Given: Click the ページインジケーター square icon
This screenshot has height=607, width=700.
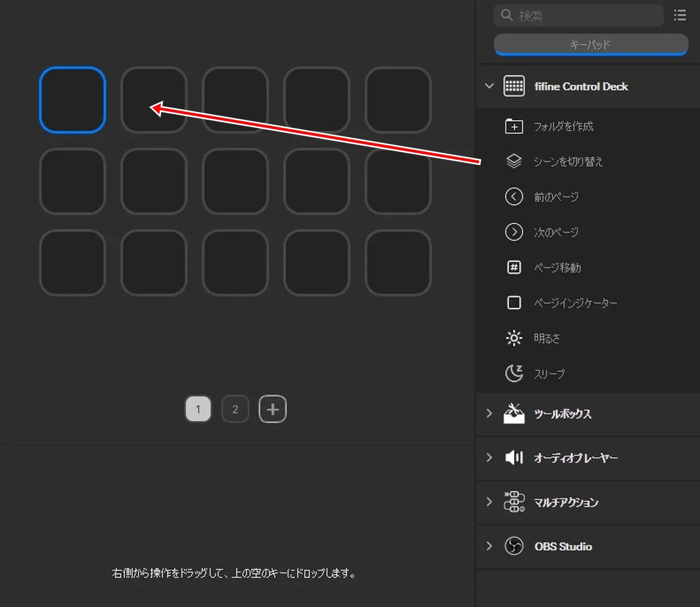Looking at the screenshot, I should coord(514,302).
